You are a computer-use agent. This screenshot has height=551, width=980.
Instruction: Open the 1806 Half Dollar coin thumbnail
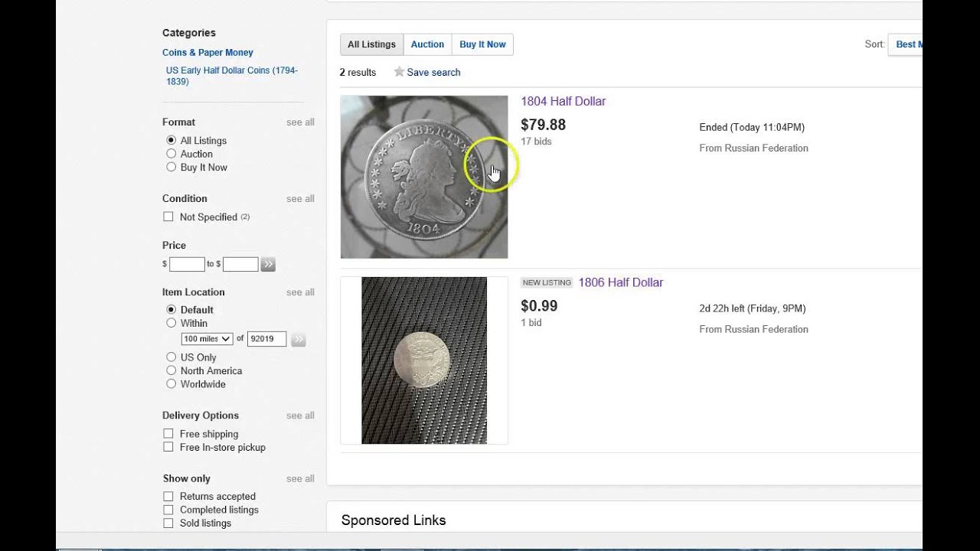click(424, 360)
